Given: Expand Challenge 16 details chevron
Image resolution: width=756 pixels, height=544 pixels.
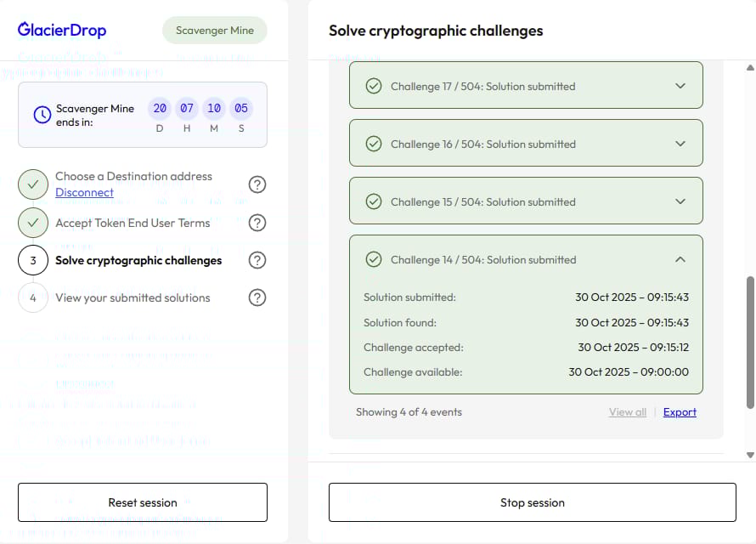Looking at the screenshot, I should tap(680, 144).
